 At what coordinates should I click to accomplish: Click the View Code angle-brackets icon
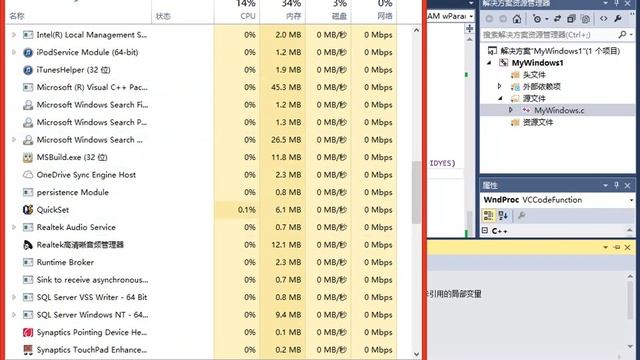(x=604, y=19)
